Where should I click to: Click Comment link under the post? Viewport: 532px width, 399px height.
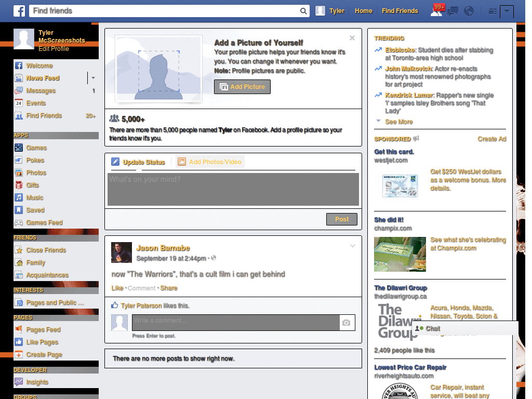pyautogui.click(x=141, y=288)
